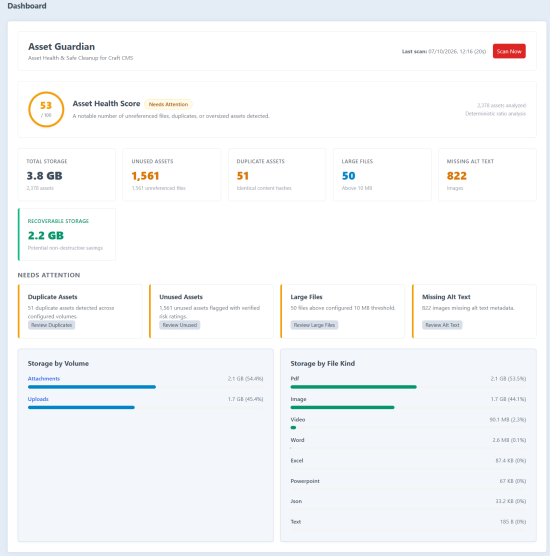Click the Asset Guardian title
This screenshot has height=556, width=550.
61,46
